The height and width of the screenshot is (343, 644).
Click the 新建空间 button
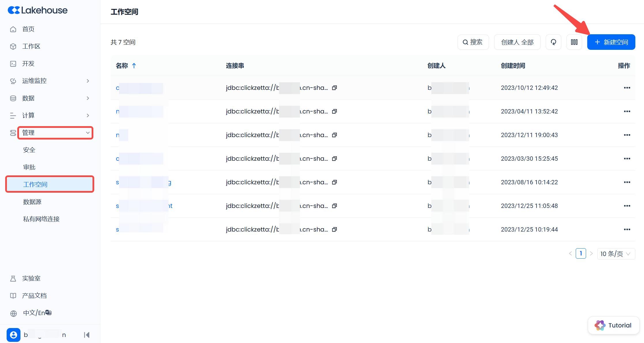click(x=611, y=42)
